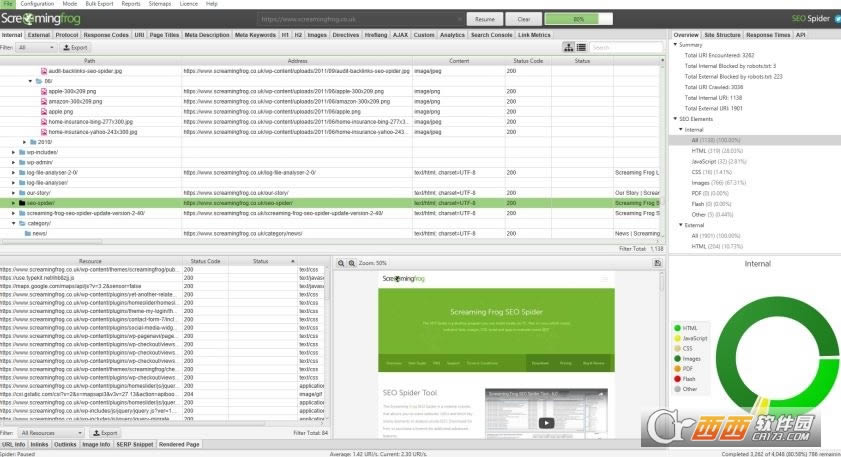Expand the 2010 folder
This screenshot has width=841, height=457.
point(25,142)
